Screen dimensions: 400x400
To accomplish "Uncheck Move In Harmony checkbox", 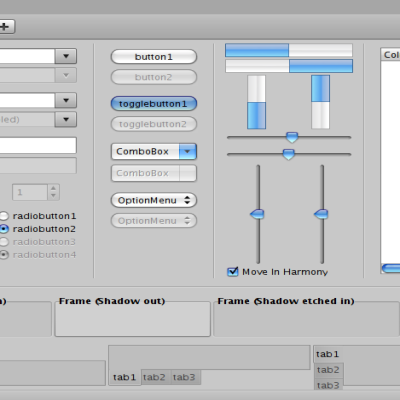I will [232, 272].
